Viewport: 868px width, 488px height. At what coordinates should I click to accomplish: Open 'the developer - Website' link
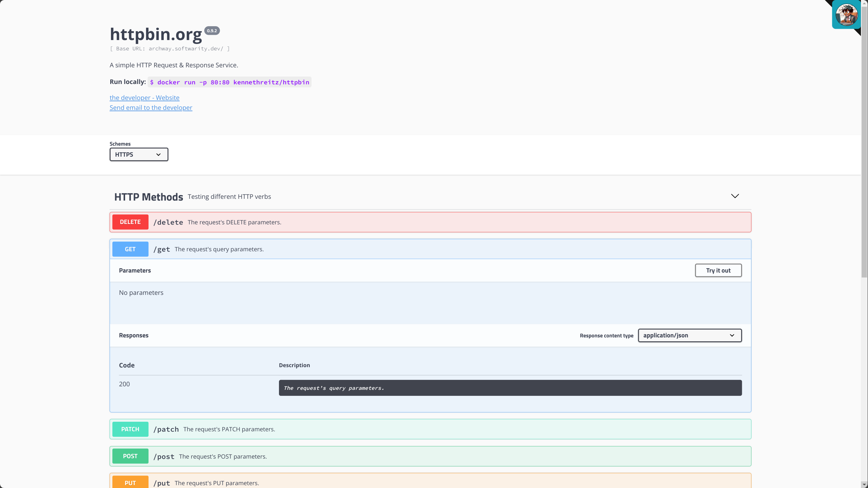(144, 97)
